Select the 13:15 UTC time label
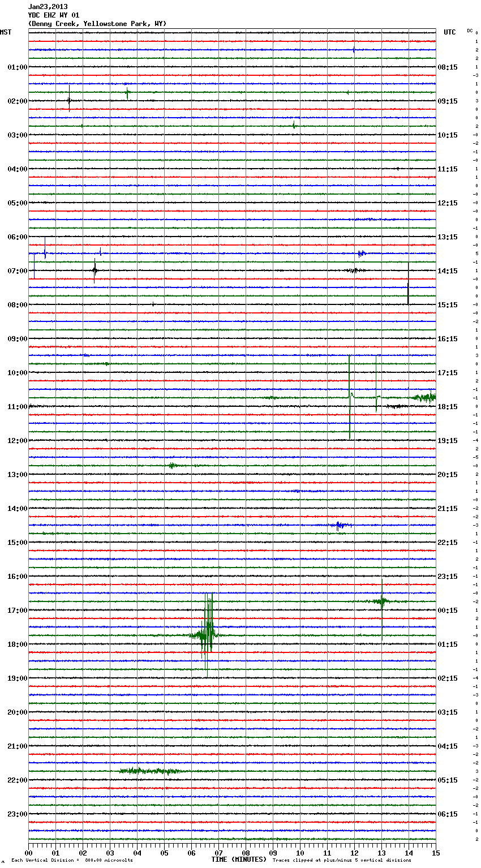The image size is (481, 868). point(448,237)
